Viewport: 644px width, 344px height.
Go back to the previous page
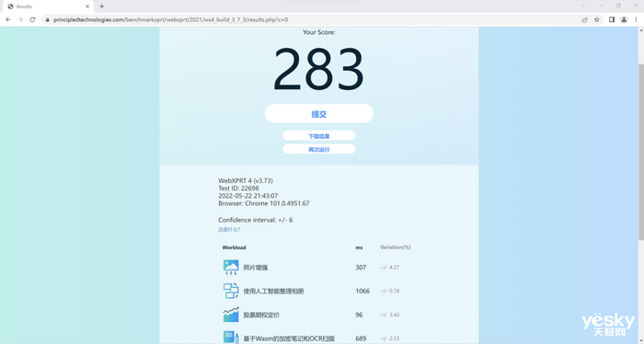(8, 19)
